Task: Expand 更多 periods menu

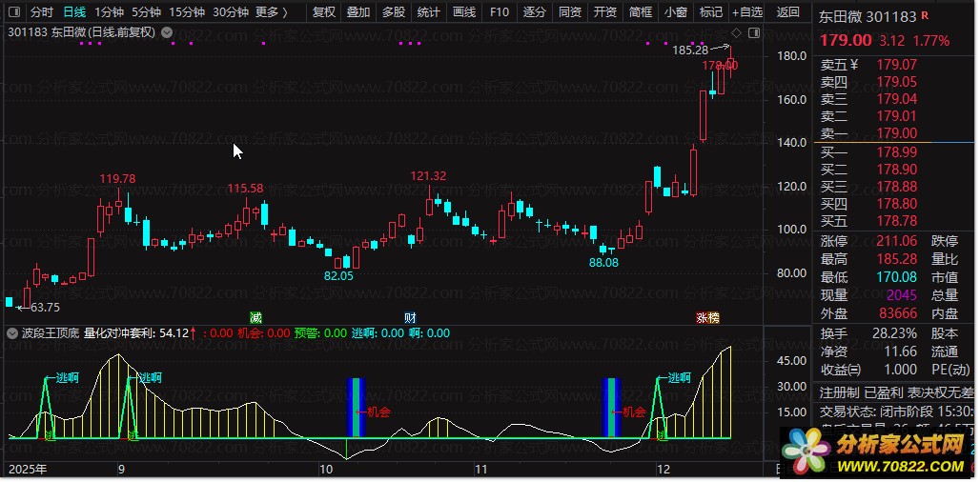Action: click(272, 11)
